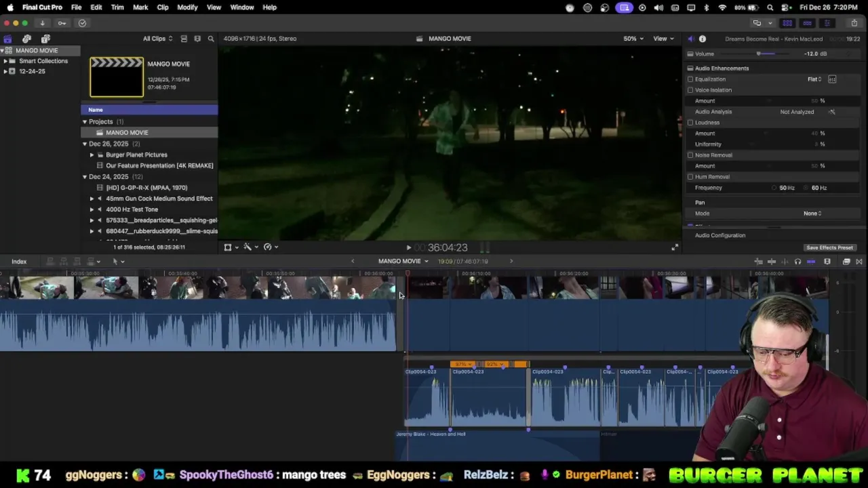Open browser search magnifier icon
This screenshot has width=868, height=488.
[x=211, y=39]
